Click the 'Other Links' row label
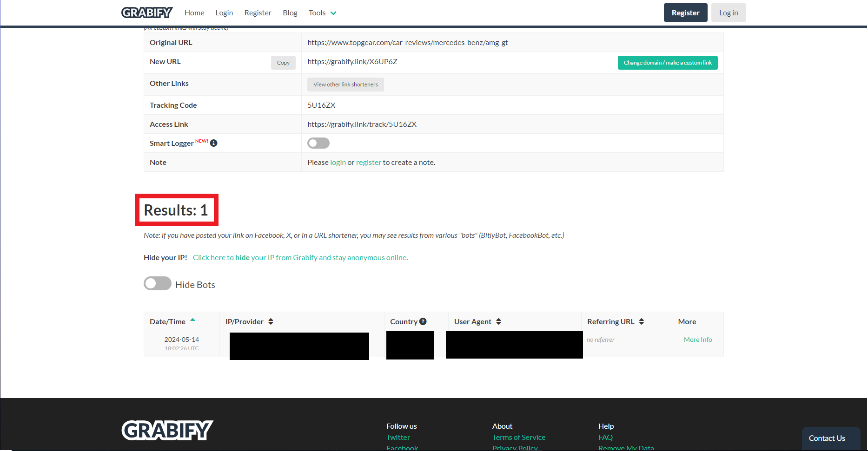868x451 pixels. (169, 84)
